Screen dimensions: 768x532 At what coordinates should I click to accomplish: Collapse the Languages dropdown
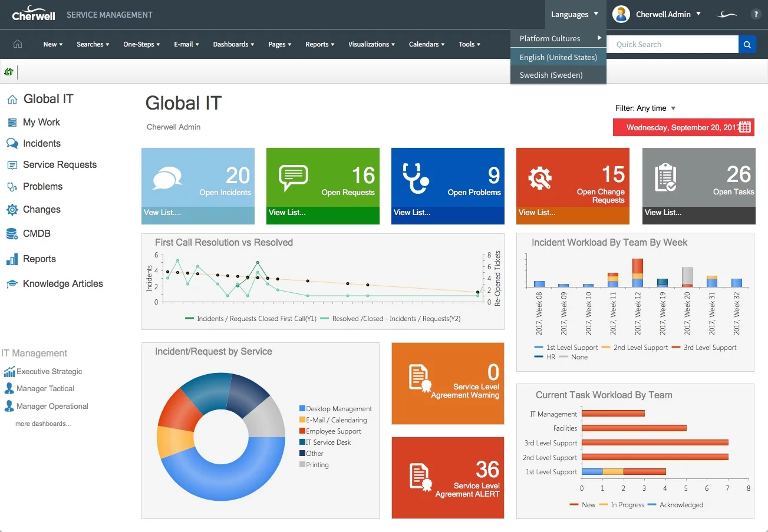[575, 14]
